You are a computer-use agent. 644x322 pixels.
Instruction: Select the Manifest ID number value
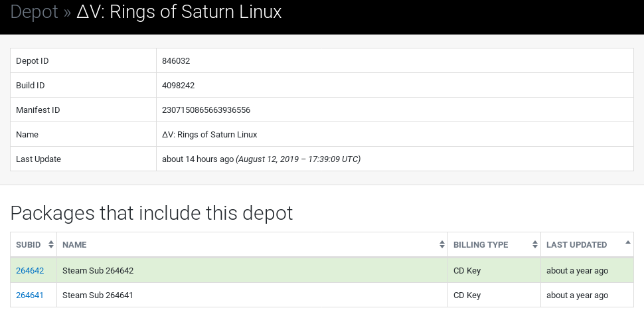point(206,110)
